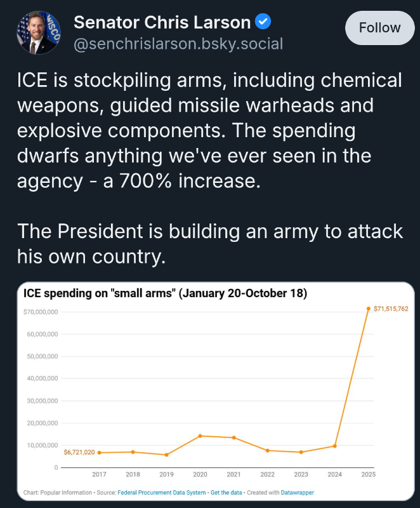420x508 pixels.
Task: Click the $6,721,020 value label
Action: (79, 452)
